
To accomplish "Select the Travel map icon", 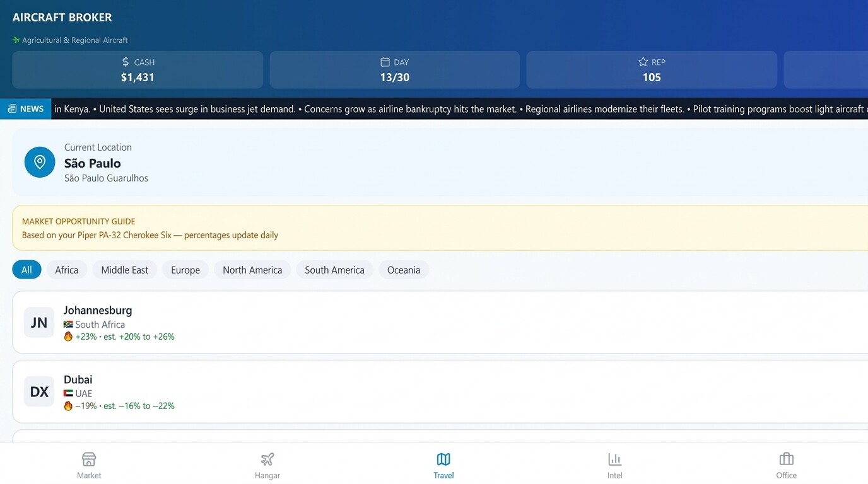I will coord(443,459).
